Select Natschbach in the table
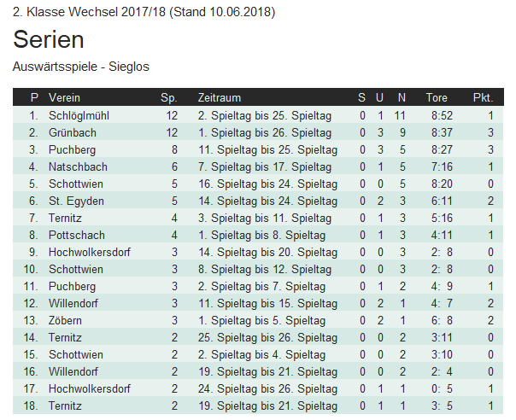Image resolution: width=516 pixels, height=420 pixels. 78,166
